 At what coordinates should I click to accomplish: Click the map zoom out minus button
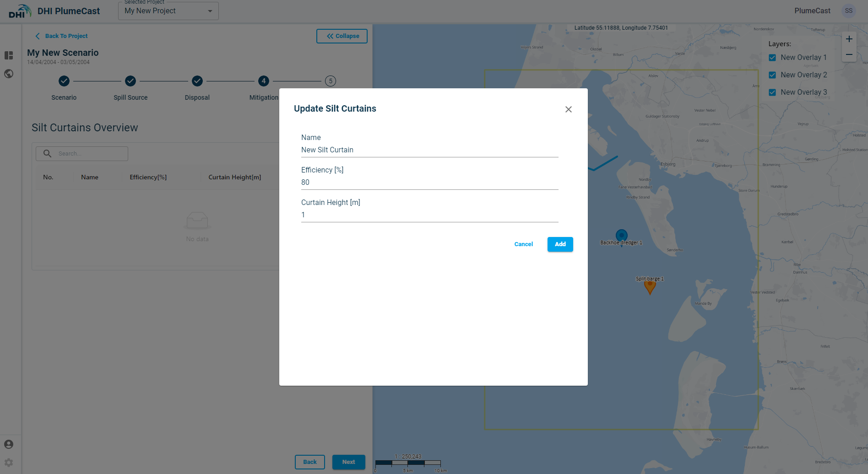849,55
